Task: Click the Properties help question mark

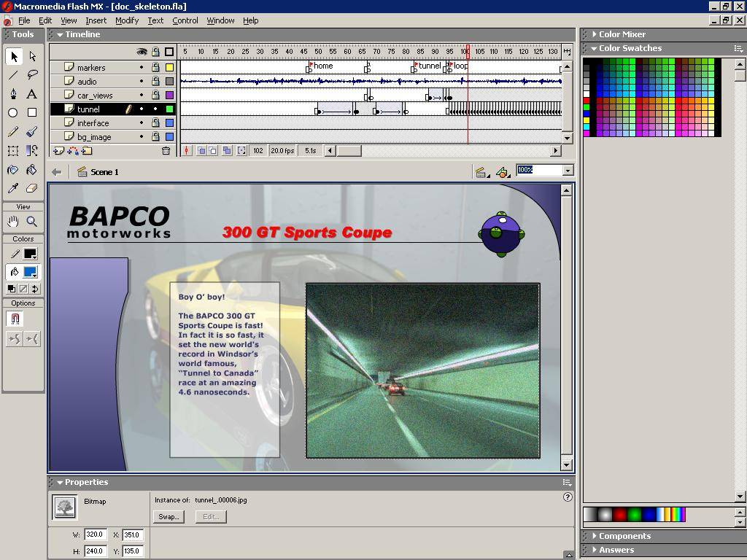Action: (x=568, y=497)
